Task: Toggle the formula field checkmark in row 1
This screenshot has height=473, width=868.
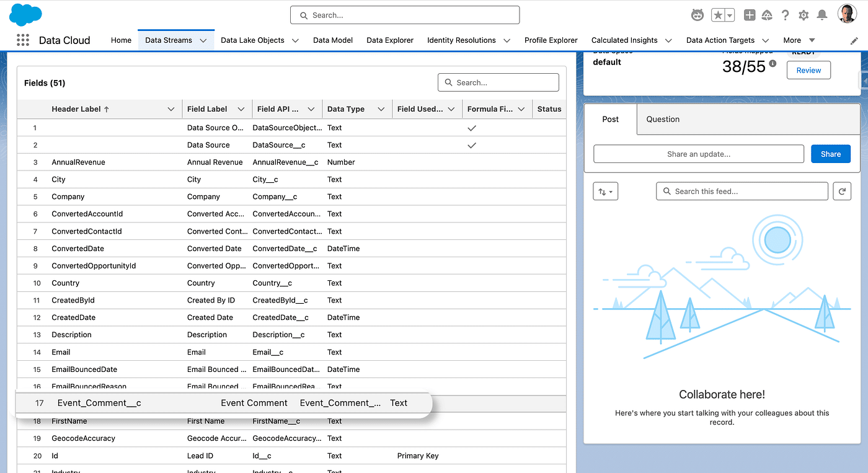Action: (x=472, y=128)
